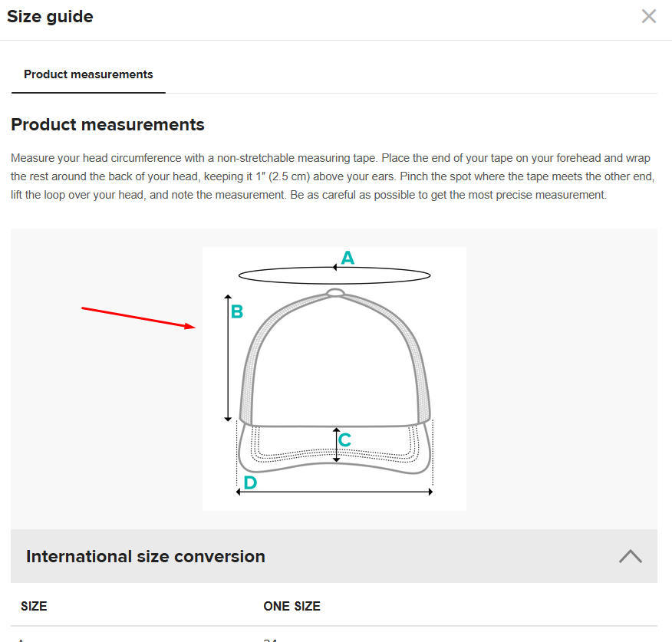Click the ONE SIZE column header
This screenshot has width=672, height=642.
292,606
